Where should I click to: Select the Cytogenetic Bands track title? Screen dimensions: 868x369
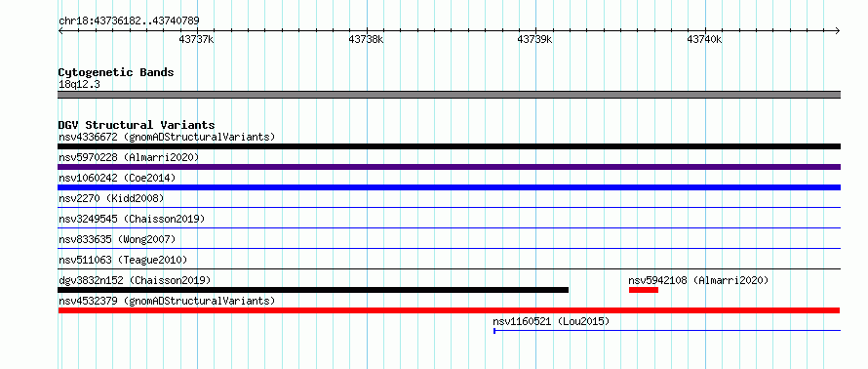[x=116, y=72]
